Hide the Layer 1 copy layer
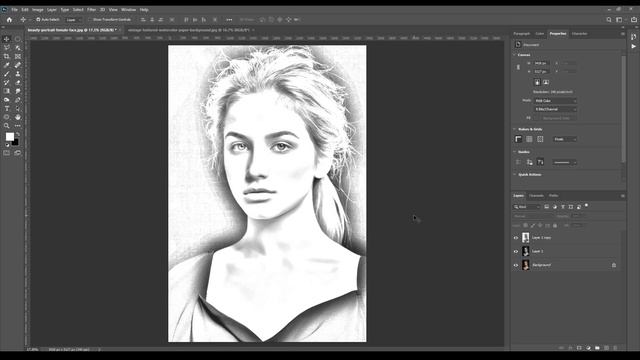 516,238
